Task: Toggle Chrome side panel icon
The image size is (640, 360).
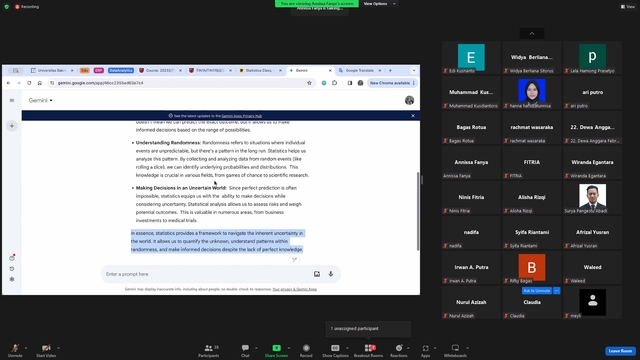Action: (x=350, y=83)
